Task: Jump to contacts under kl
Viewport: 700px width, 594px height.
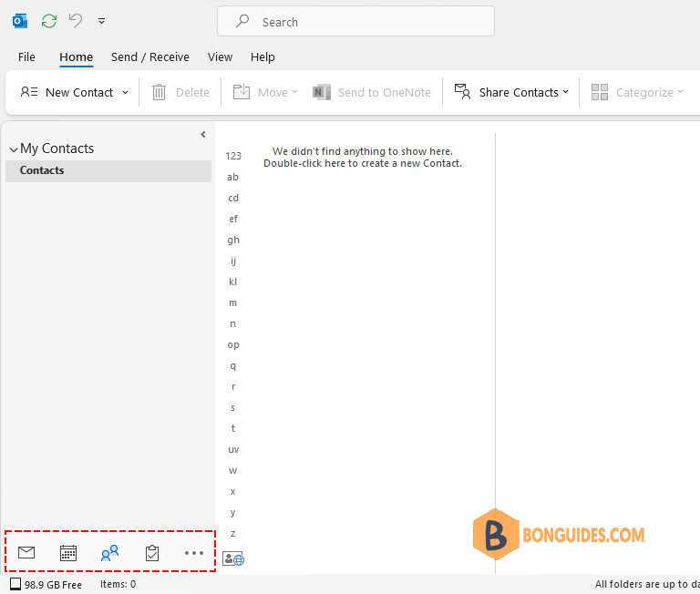Action: [x=232, y=282]
